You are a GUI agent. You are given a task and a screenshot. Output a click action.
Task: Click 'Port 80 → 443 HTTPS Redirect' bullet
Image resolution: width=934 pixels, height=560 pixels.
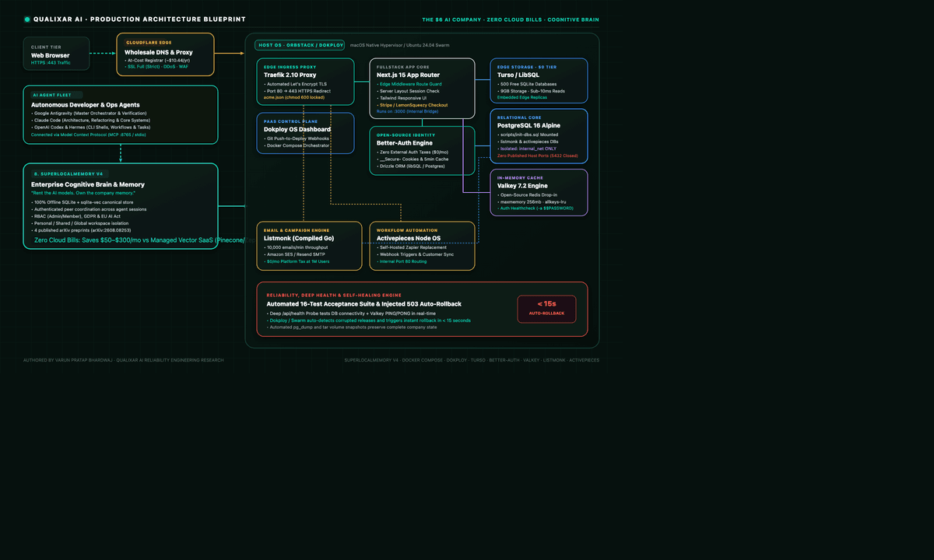coord(297,91)
